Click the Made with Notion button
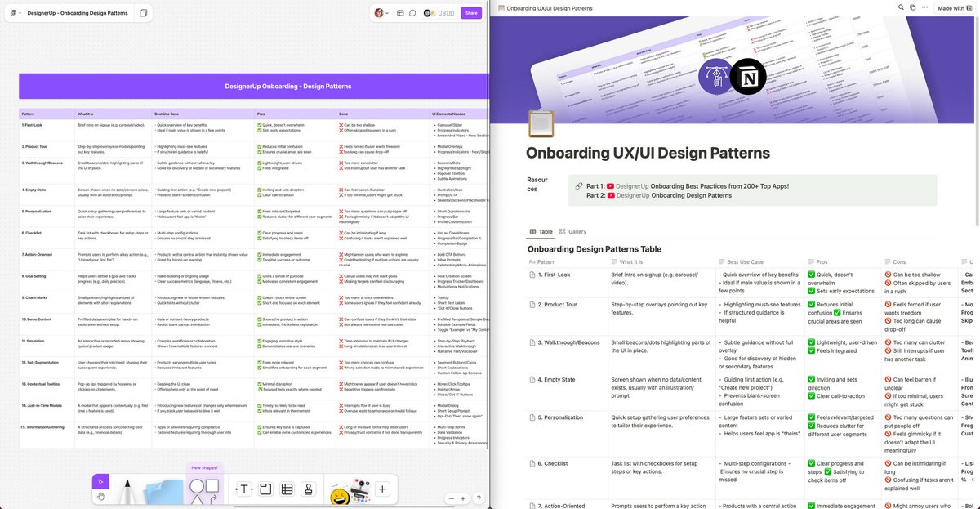Image resolution: width=980 pixels, height=509 pixels. click(x=956, y=7)
